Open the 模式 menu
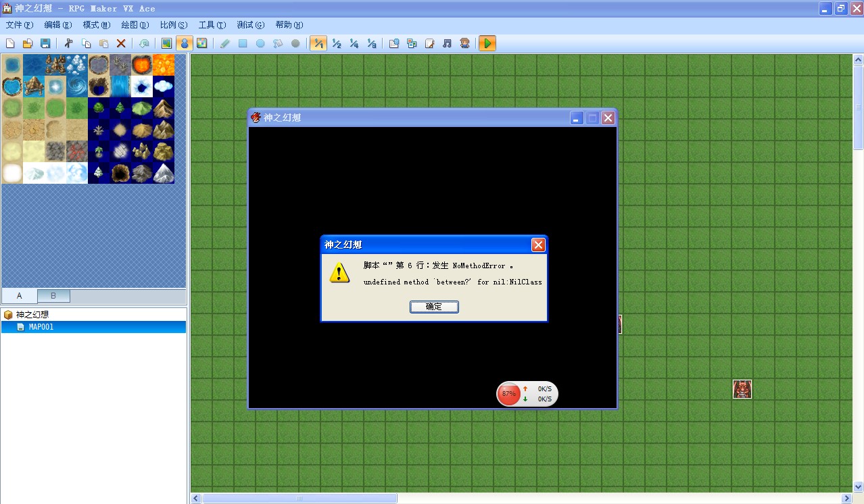Screen dimensions: 864x504 (97, 25)
